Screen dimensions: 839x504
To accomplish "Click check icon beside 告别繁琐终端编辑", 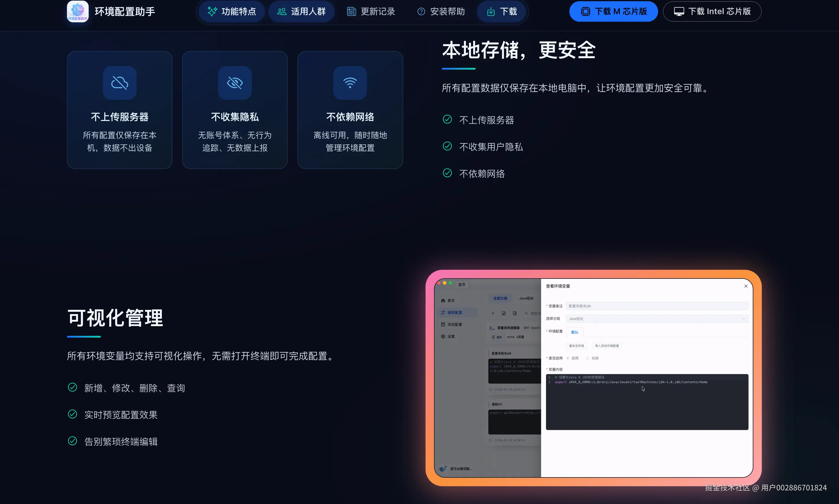I will click(x=72, y=441).
